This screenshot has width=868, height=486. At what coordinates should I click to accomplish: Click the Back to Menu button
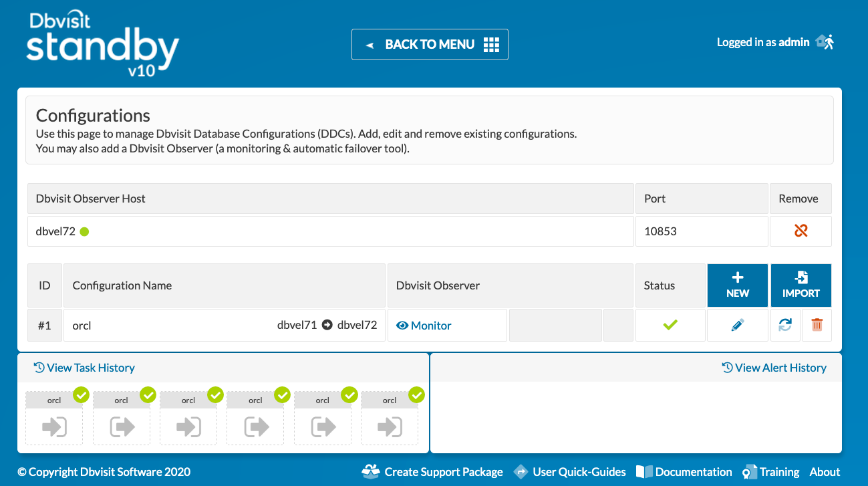(430, 44)
